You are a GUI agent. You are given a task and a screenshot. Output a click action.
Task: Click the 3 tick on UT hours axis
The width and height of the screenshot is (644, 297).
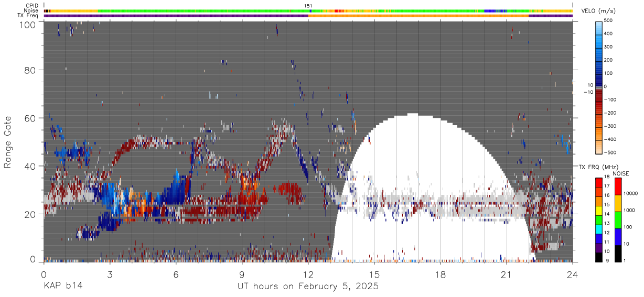(x=110, y=274)
